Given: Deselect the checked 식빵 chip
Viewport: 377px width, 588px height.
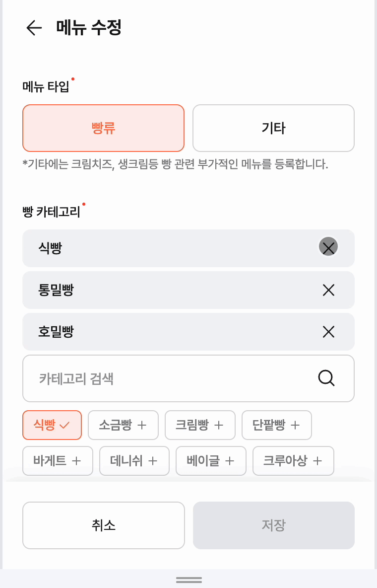Looking at the screenshot, I should [x=52, y=425].
